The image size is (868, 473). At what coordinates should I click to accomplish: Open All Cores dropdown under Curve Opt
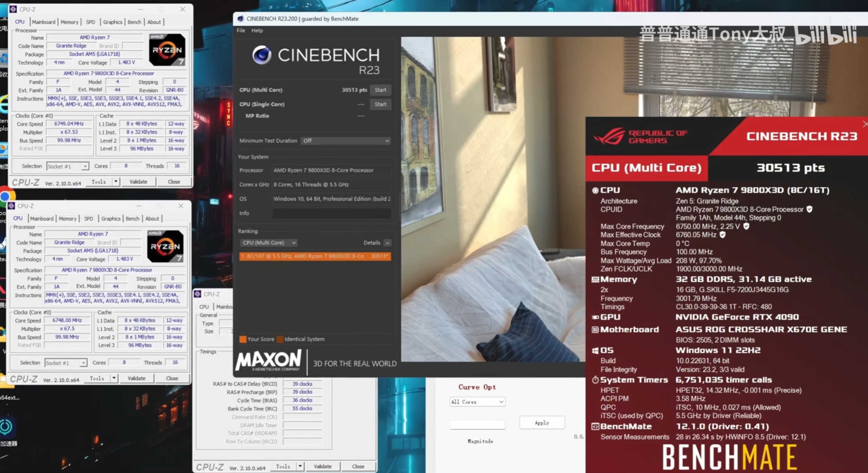tap(477, 402)
